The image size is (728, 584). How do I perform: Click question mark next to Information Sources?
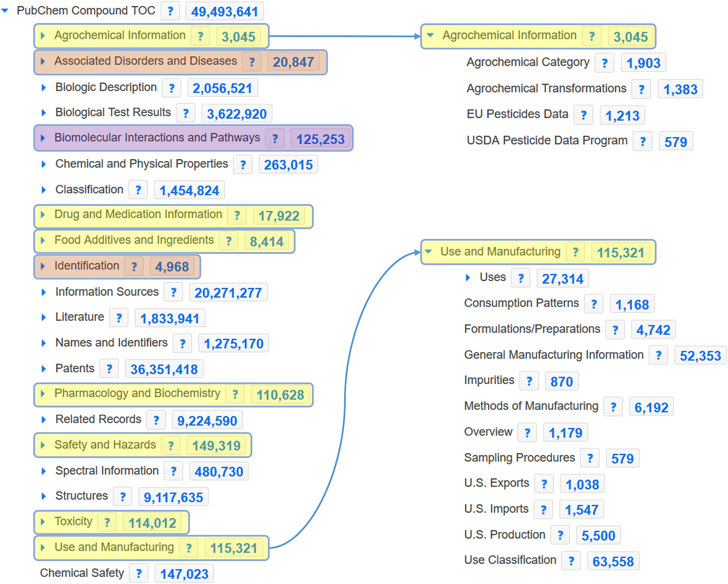click(173, 292)
